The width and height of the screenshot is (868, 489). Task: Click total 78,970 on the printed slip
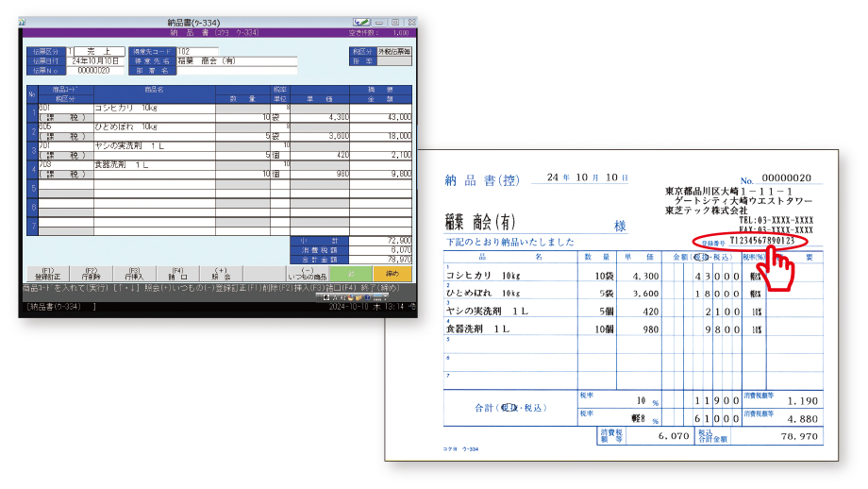coord(799,436)
